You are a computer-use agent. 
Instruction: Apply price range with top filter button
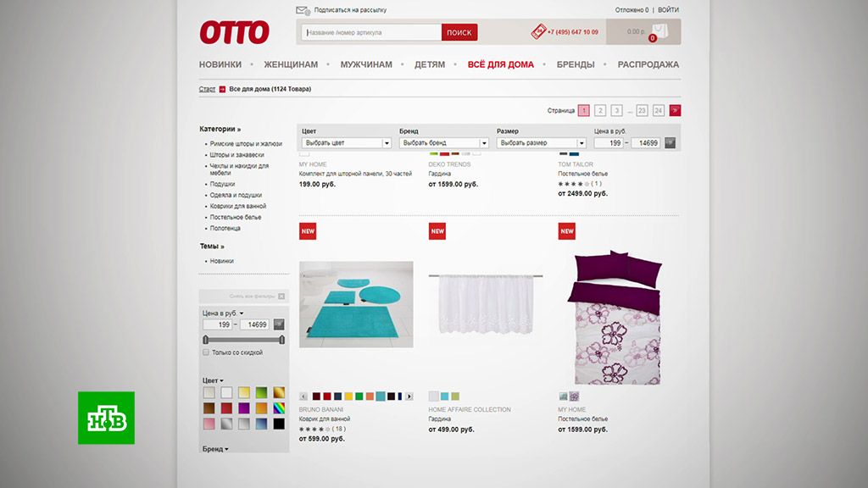pos(670,142)
